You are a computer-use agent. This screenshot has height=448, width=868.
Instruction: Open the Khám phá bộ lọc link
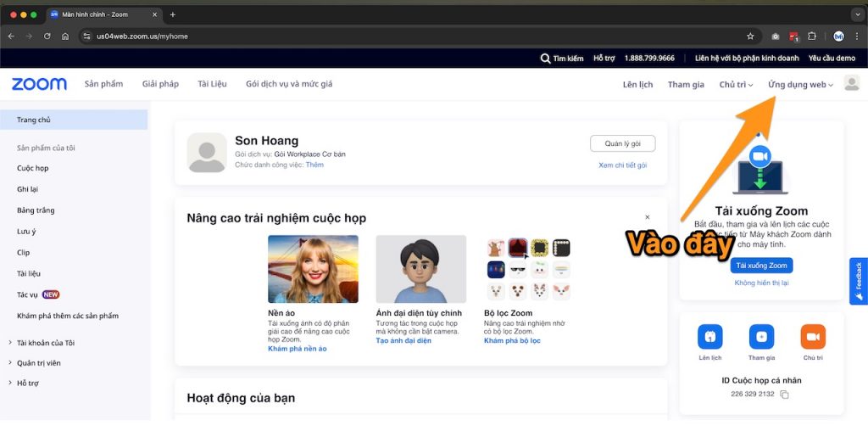(x=512, y=340)
